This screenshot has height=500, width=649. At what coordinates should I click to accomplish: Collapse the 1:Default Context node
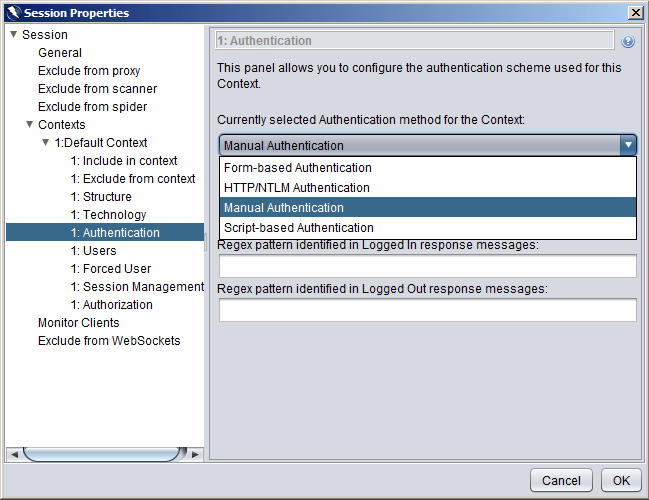tap(46, 142)
